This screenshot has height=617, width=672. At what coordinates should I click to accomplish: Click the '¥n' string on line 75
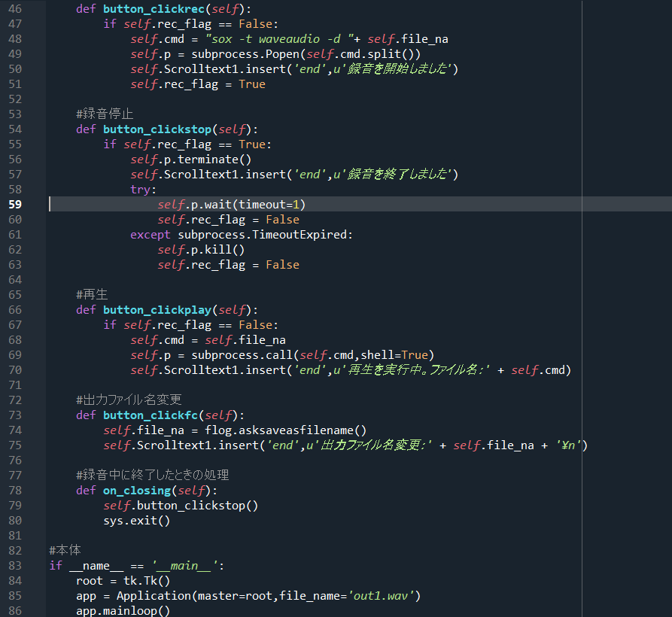568,445
